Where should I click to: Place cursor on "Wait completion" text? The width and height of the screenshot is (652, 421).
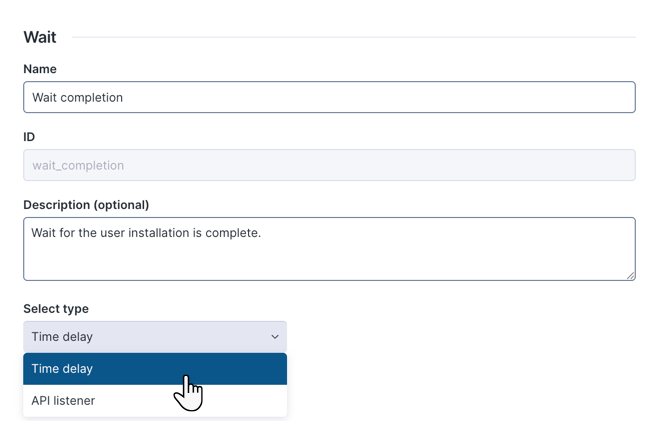click(x=77, y=98)
